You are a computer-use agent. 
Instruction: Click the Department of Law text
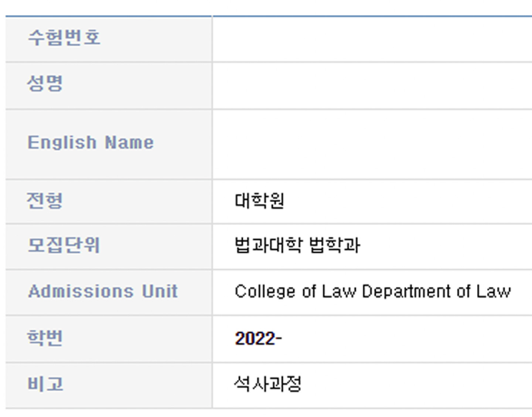click(x=436, y=291)
